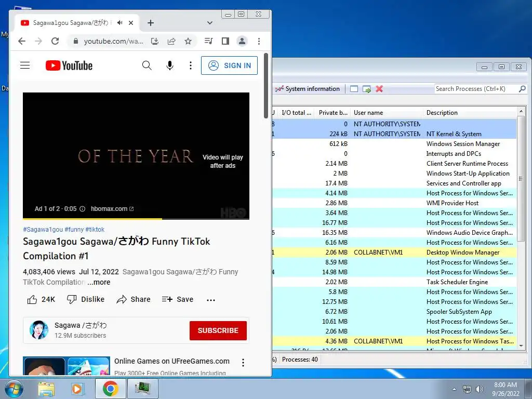Image resolution: width=532 pixels, height=399 pixels.
Task: Open a new Chrome tab
Action: coord(151,23)
